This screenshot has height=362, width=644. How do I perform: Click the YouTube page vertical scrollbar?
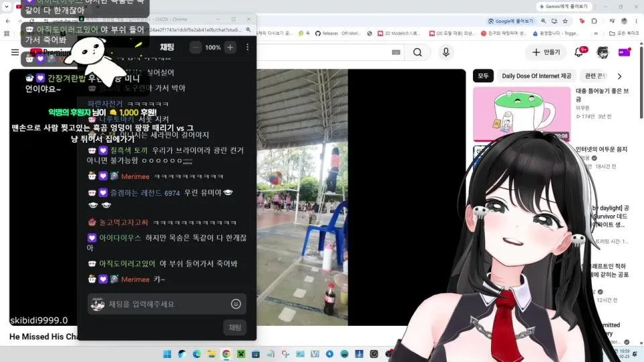tap(641, 82)
